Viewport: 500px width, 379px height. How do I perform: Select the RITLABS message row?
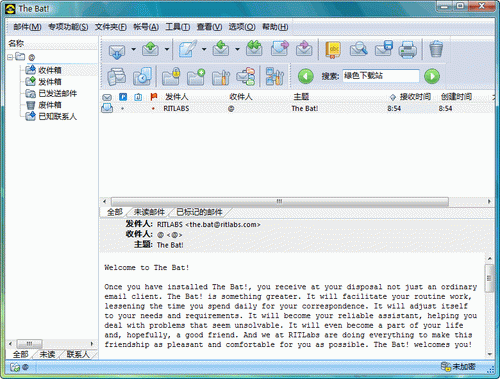pos(297,108)
